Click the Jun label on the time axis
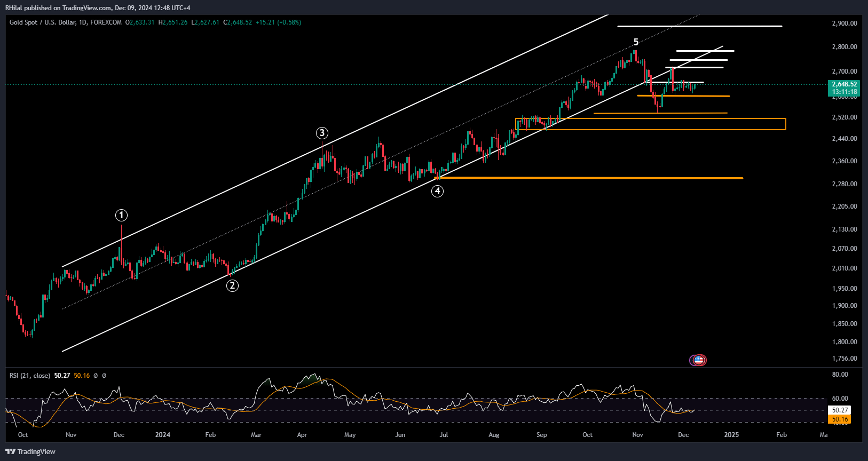The width and height of the screenshot is (868, 461). (400, 435)
